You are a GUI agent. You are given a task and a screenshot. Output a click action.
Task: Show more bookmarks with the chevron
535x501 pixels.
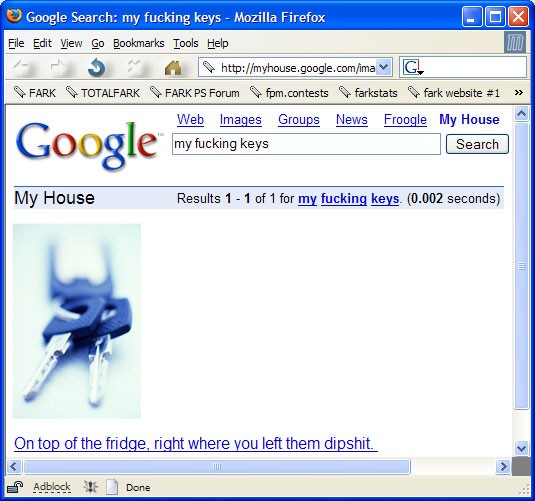(x=519, y=92)
